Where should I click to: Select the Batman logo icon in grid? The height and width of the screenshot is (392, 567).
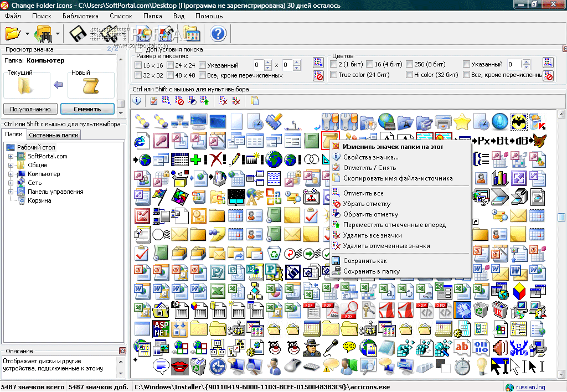point(519,122)
